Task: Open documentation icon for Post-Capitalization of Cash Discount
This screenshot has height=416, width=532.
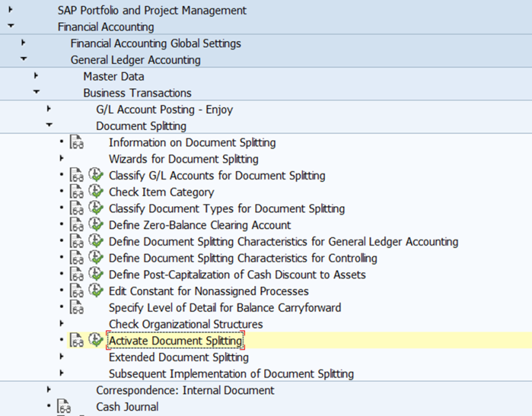Action: (x=76, y=274)
